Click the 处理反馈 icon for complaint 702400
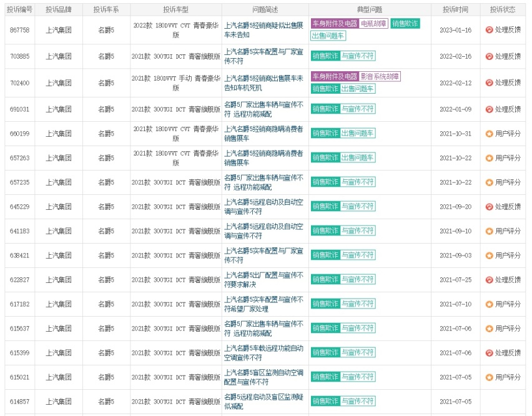The width and height of the screenshot is (532, 416). pos(489,83)
